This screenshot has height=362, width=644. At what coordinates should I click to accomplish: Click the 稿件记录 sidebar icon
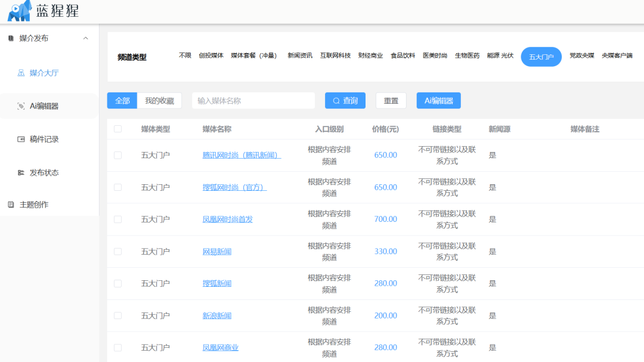click(20, 139)
